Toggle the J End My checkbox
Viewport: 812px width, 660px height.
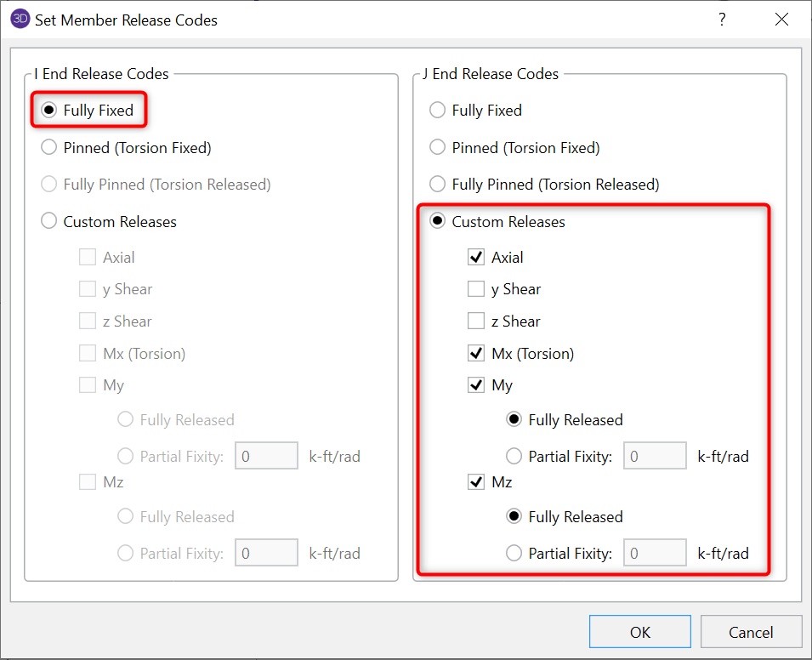tap(476, 386)
